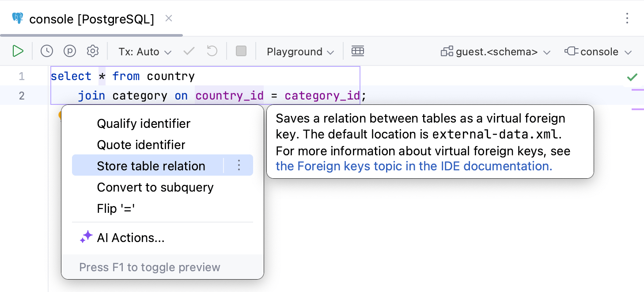Close the console [PostgreSQL] tab
644x292 pixels.
[x=169, y=19]
